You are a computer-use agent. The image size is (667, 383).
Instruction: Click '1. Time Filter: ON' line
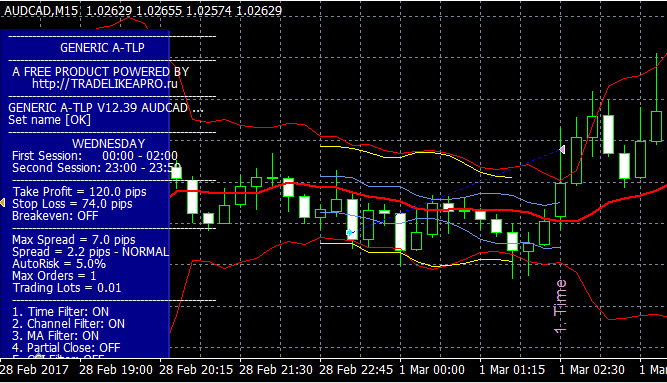click(60, 312)
